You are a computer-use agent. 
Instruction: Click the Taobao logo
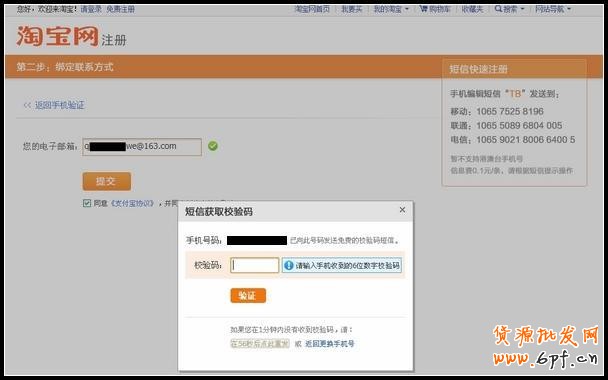(57, 36)
